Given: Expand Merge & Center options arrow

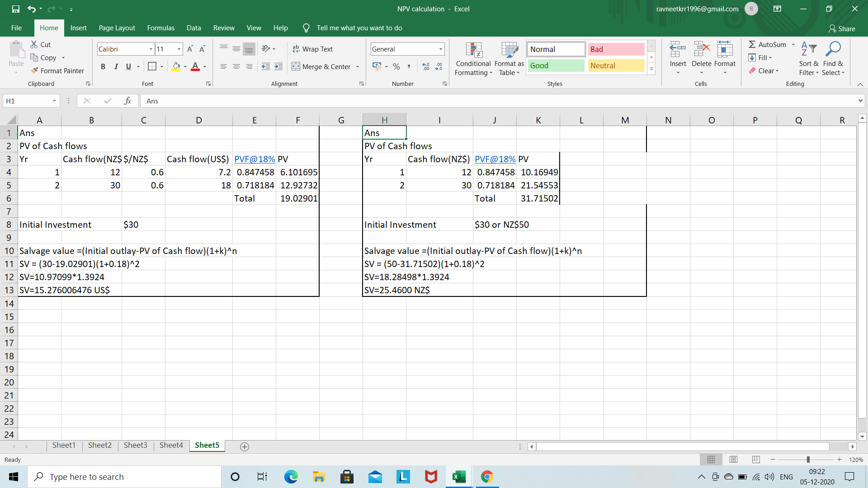Looking at the screenshot, I should (358, 67).
